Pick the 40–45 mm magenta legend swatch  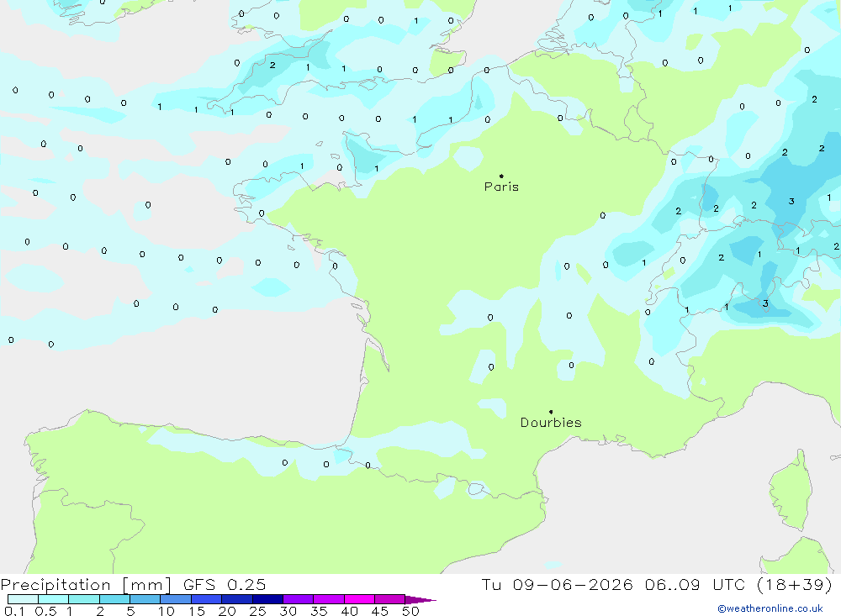(359, 599)
